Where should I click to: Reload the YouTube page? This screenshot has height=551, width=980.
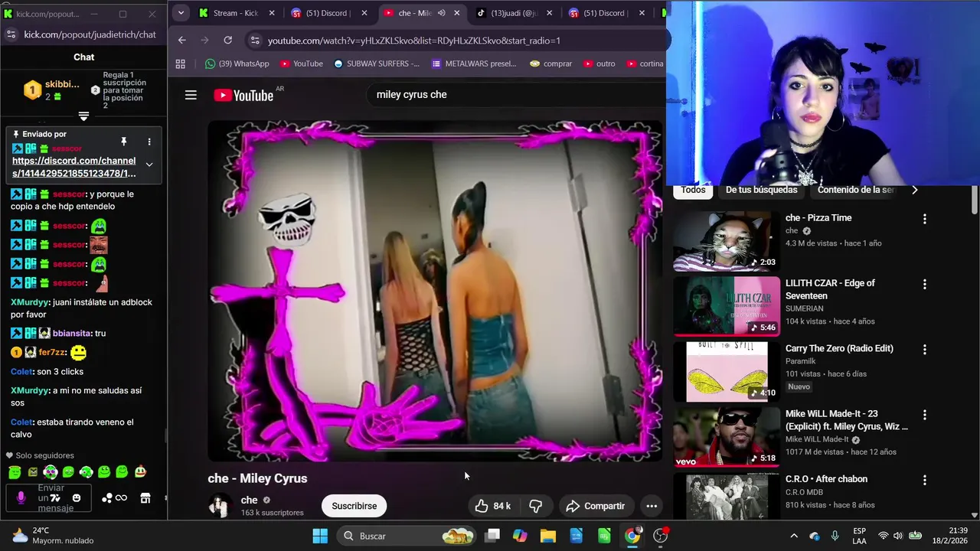coord(227,40)
